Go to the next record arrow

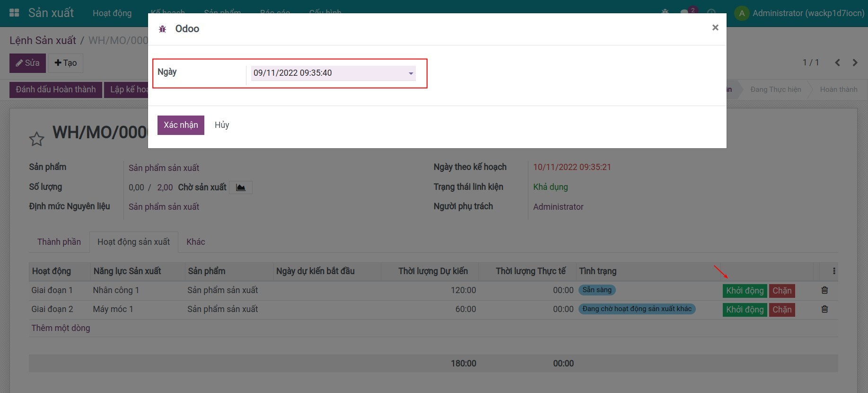[855, 63]
